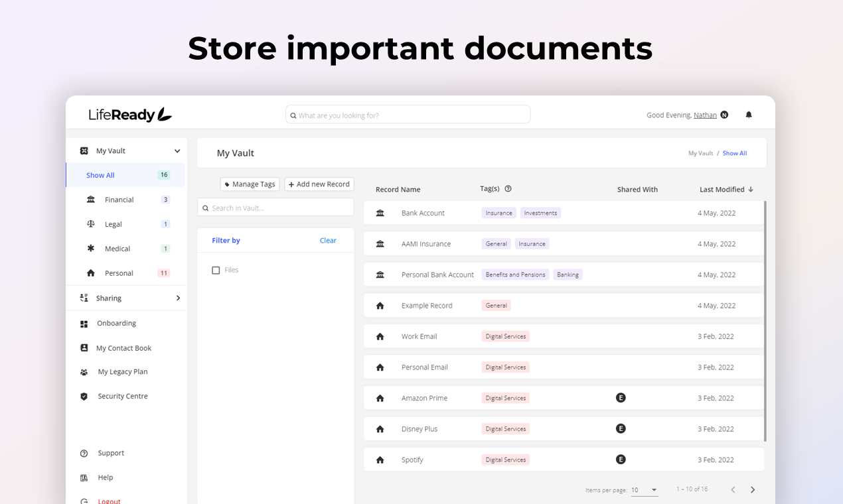The width and height of the screenshot is (843, 504).
Task: Open the Spotify record
Action: click(x=564, y=460)
